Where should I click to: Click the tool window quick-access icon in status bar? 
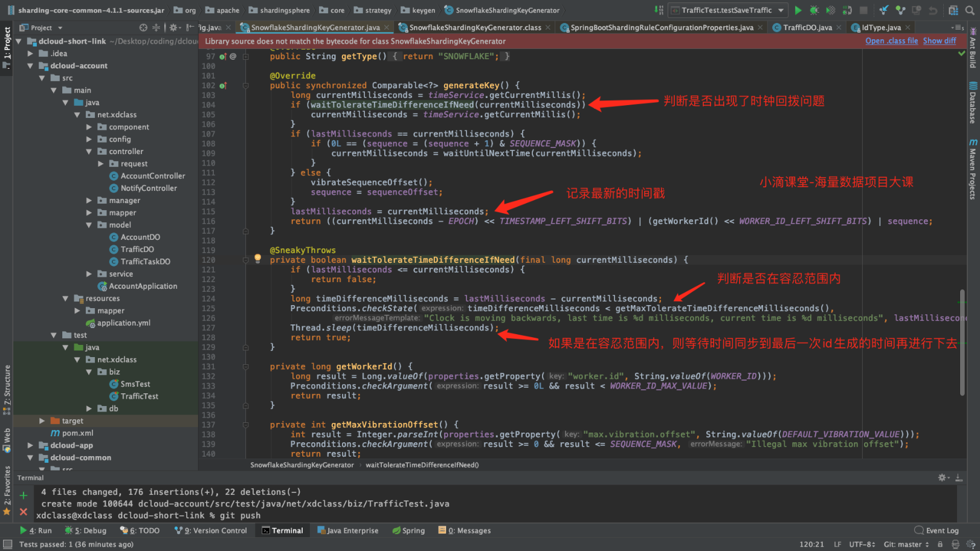(7, 544)
